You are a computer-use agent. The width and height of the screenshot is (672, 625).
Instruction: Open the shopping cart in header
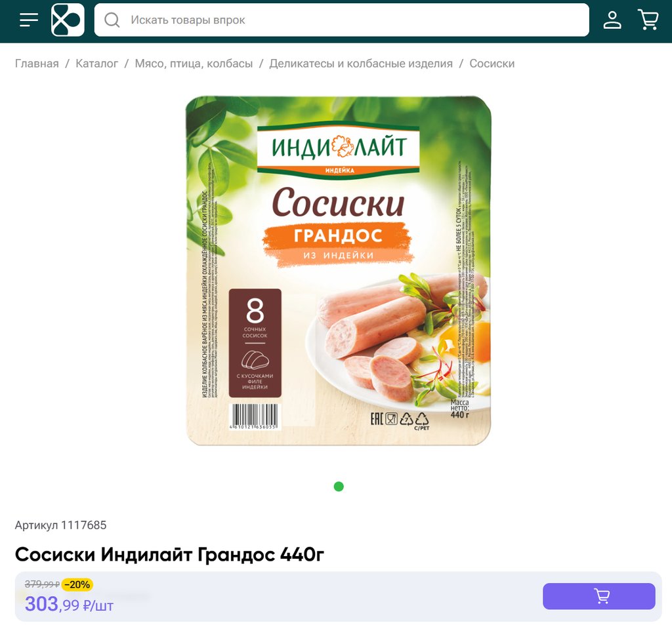point(648,20)
